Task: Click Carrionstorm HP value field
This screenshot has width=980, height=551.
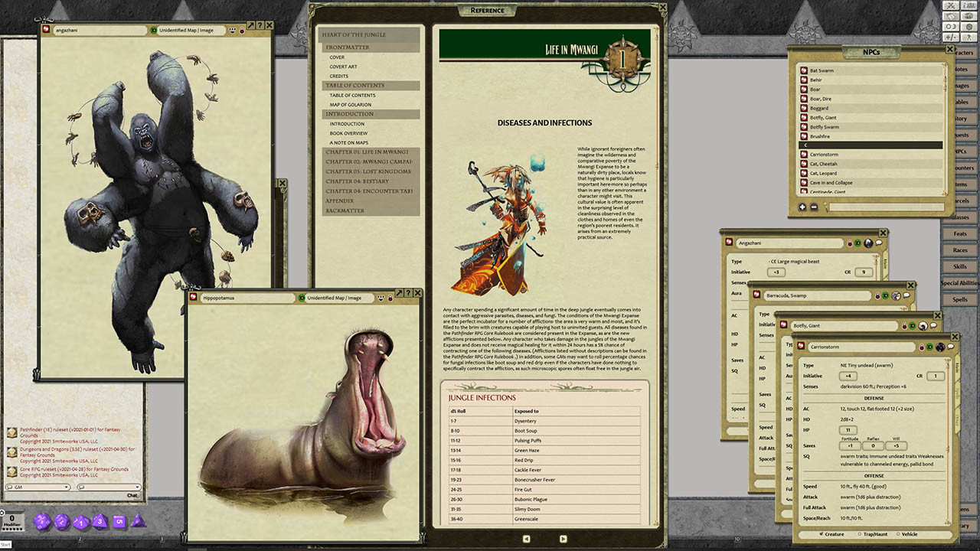Action: pos(848,430)
